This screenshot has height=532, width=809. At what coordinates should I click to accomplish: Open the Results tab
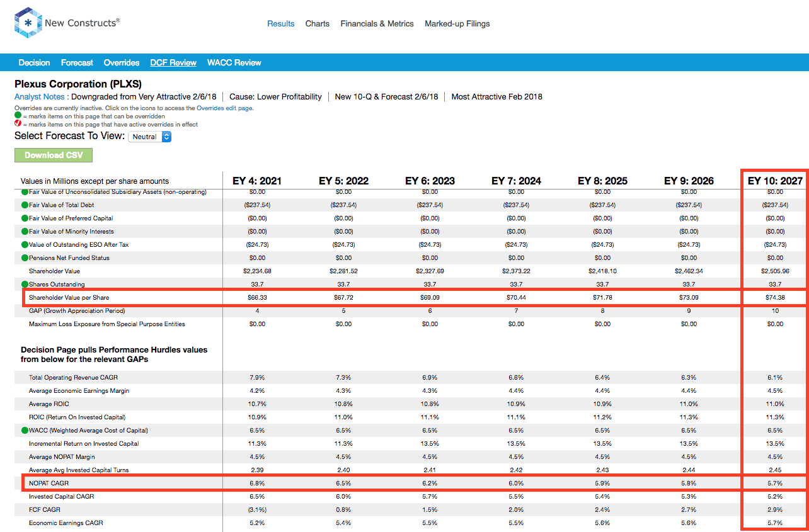click(x=281, y=23)
